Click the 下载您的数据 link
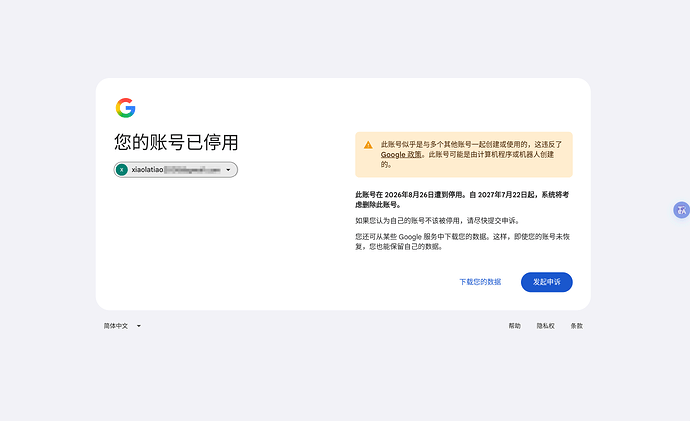 pos(480,282)
